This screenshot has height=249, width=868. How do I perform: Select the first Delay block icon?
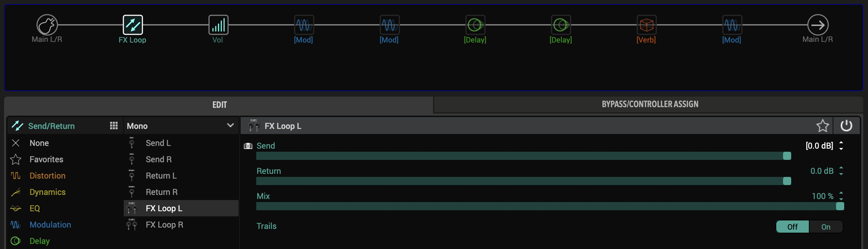(475, 25)
